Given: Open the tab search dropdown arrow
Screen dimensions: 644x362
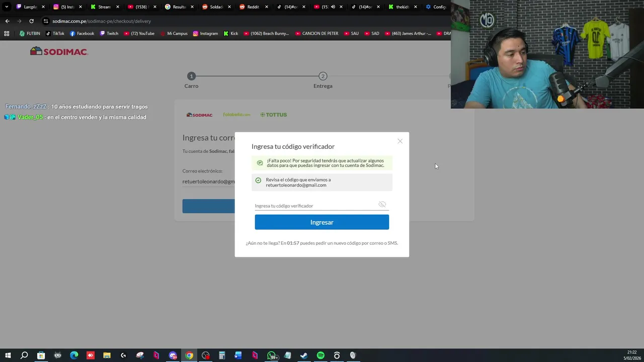Looking at the screenshot, I should tap(7, 7).
